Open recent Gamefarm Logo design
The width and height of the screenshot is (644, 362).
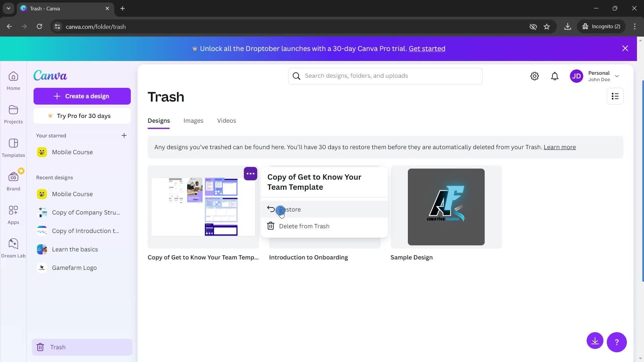(82, 268)
